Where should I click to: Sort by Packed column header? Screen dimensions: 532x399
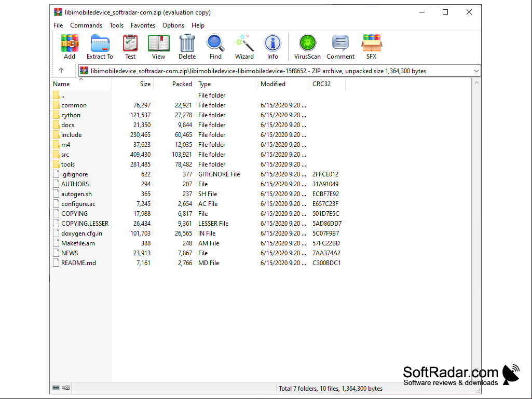(174, 84)
